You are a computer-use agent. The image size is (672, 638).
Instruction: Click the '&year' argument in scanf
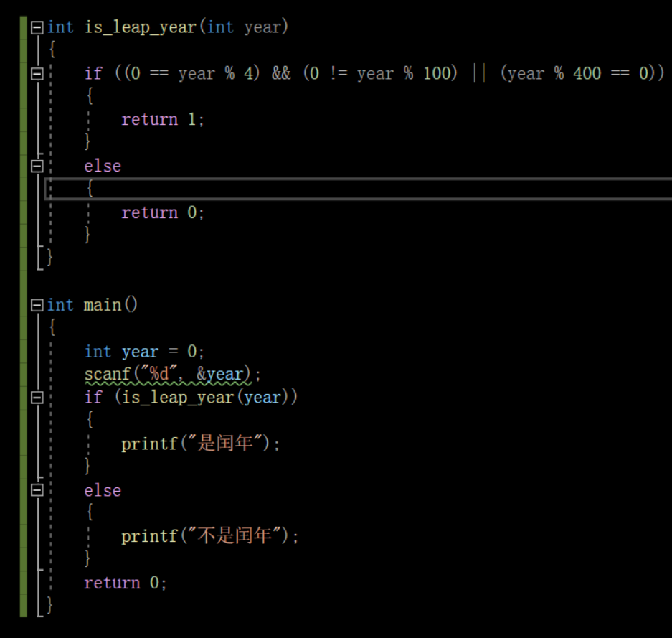[220, 375]
